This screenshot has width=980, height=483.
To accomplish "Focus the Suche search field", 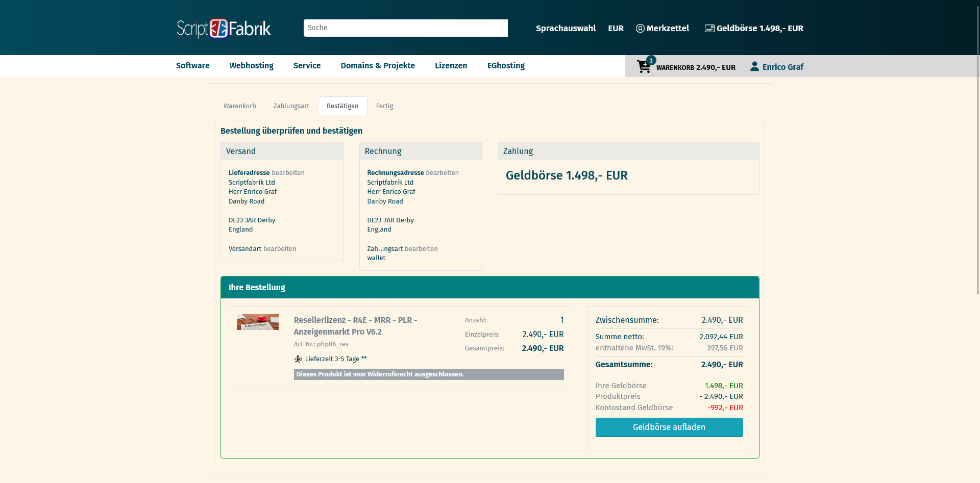I will 406,28.
